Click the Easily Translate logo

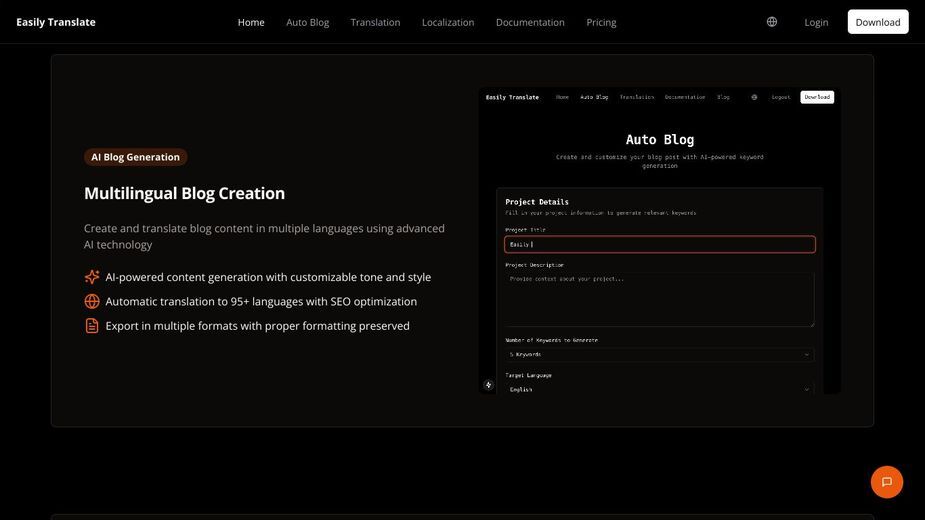pos(56,22)
